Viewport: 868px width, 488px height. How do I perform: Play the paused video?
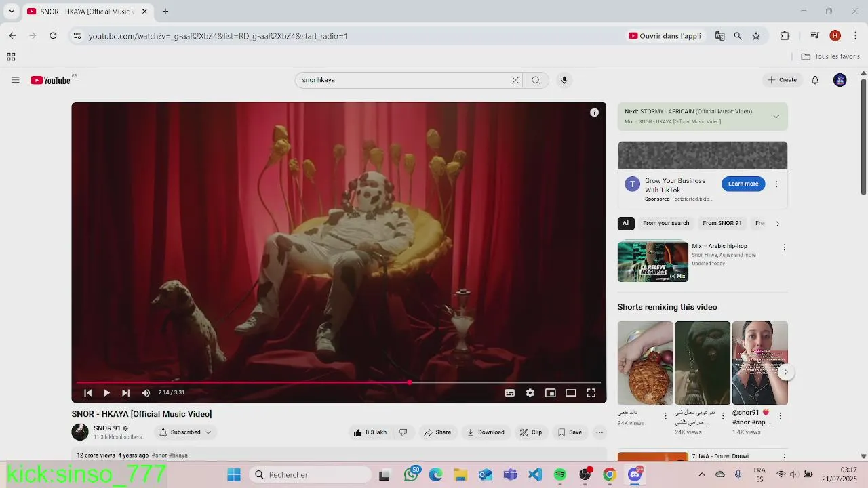[106, 392]
